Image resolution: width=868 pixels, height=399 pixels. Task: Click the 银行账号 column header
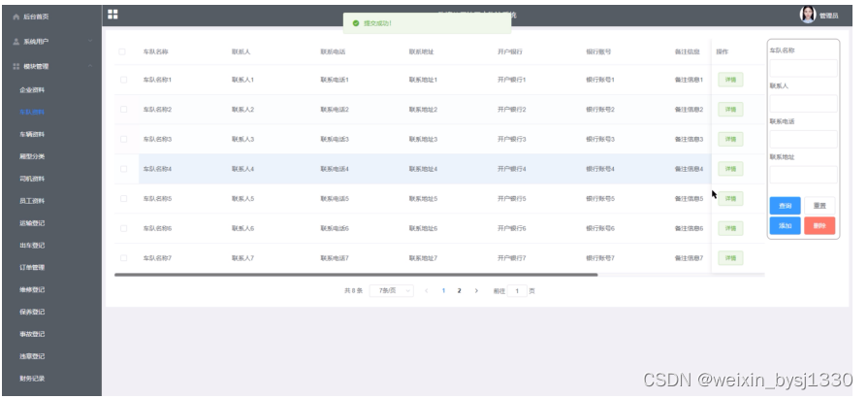598,51
